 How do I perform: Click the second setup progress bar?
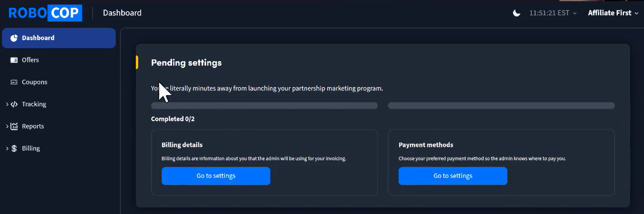click(x=501, y=106)
